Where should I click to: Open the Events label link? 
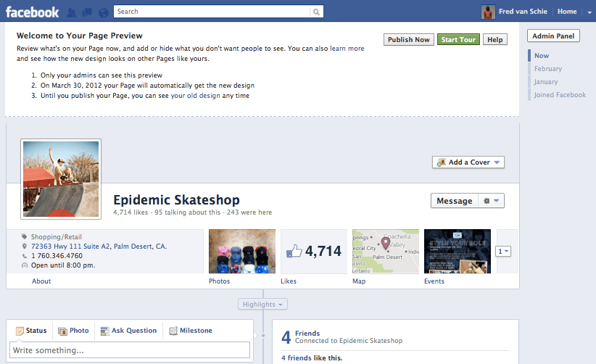(434, 281)
